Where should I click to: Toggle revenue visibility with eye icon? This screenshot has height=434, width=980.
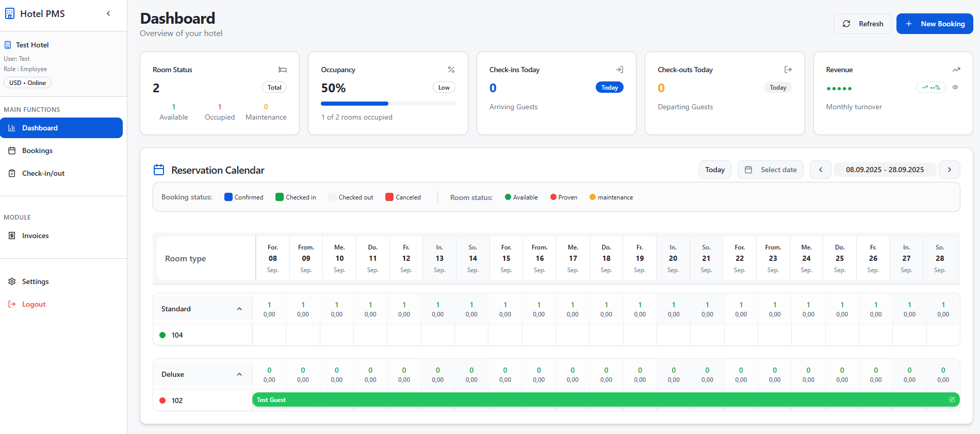[955, 87]
